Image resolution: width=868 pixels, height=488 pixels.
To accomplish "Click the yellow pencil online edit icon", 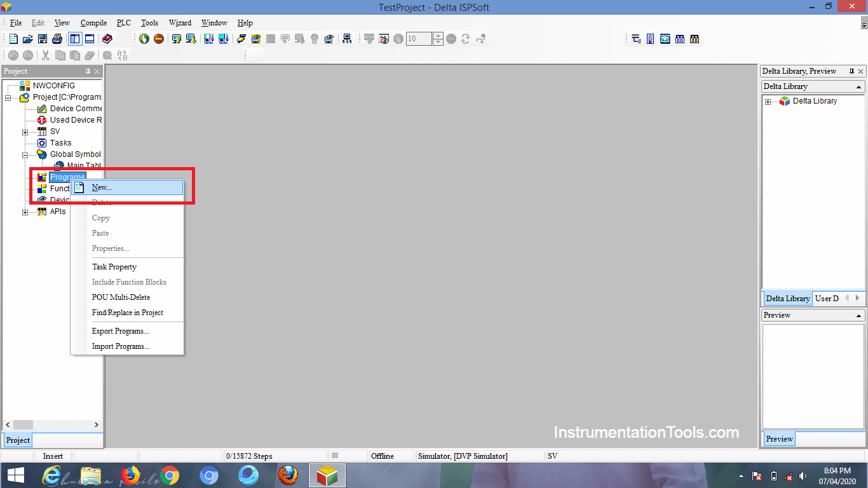I will pos(241,39).
